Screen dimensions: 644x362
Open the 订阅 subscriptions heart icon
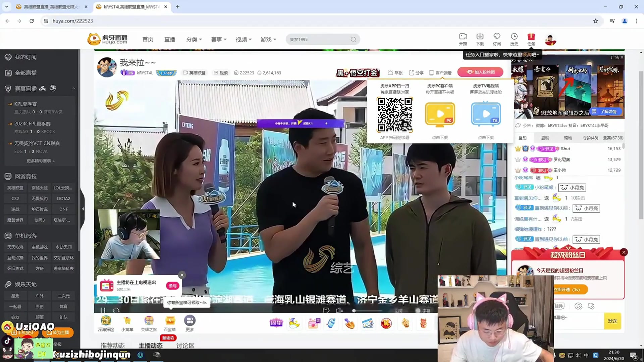[x=497, y=37]
